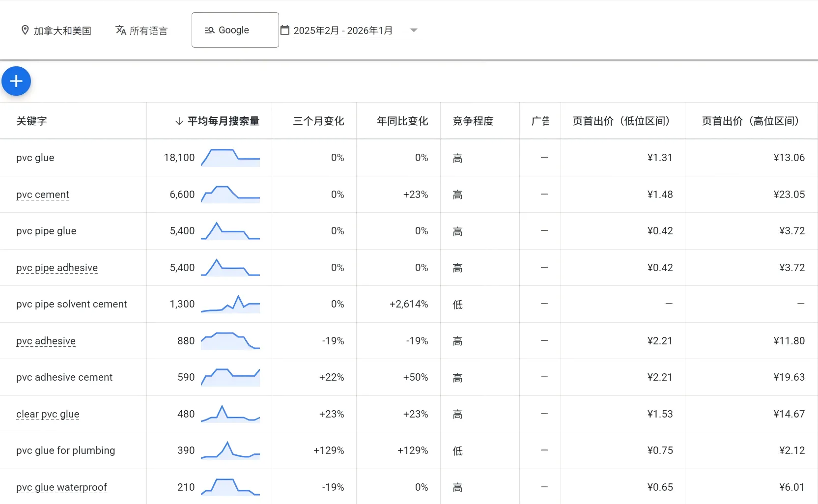Screen dimensions: 818x504
Task: Click the pvc cement keyword link
Action: [43, 195]
